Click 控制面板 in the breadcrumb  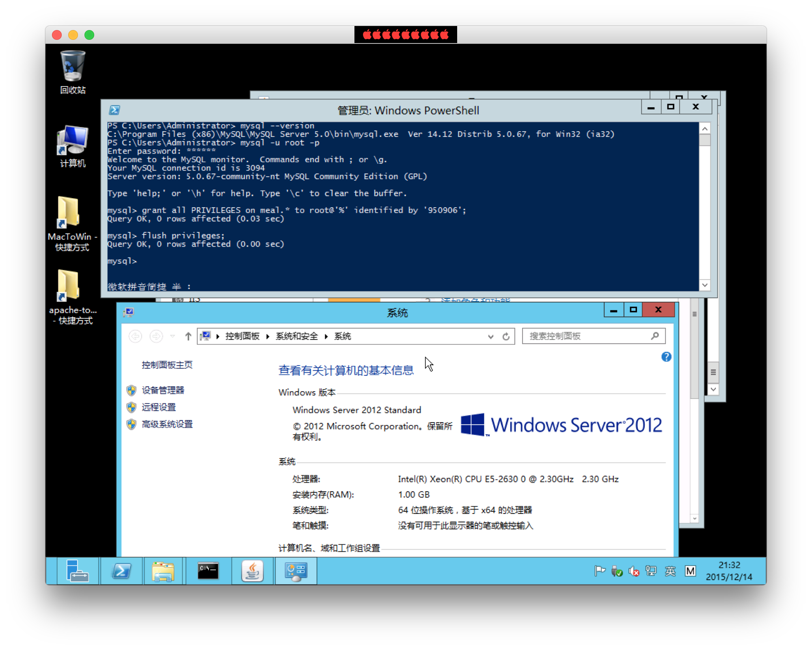pos(242,336)
